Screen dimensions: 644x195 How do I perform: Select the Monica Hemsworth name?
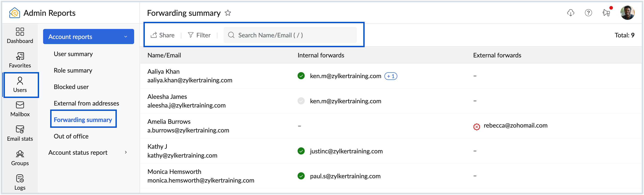point(174,172)
